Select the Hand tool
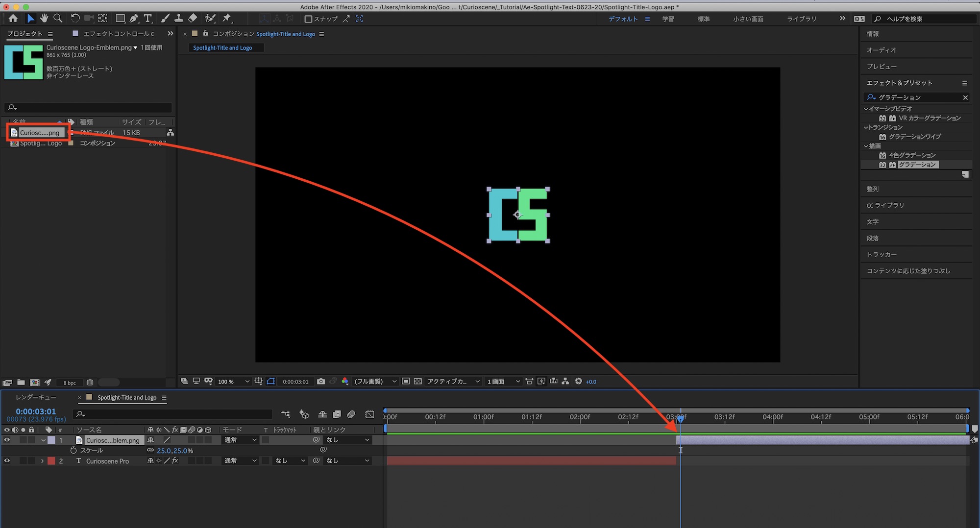Image resolution: width=980 pixels, height=528 pixels. click(44, 19)
